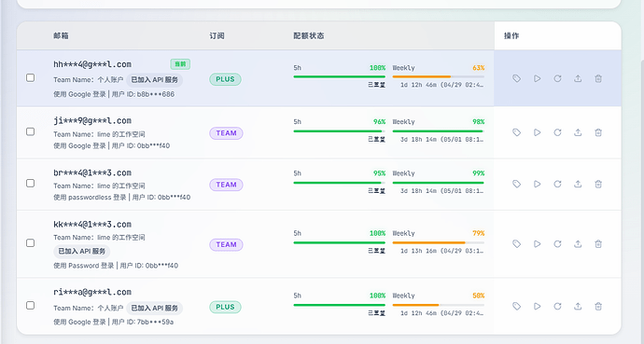
Task: Click the tag icon in the kk***4@1***3.com row
Action: pos(516,244)
